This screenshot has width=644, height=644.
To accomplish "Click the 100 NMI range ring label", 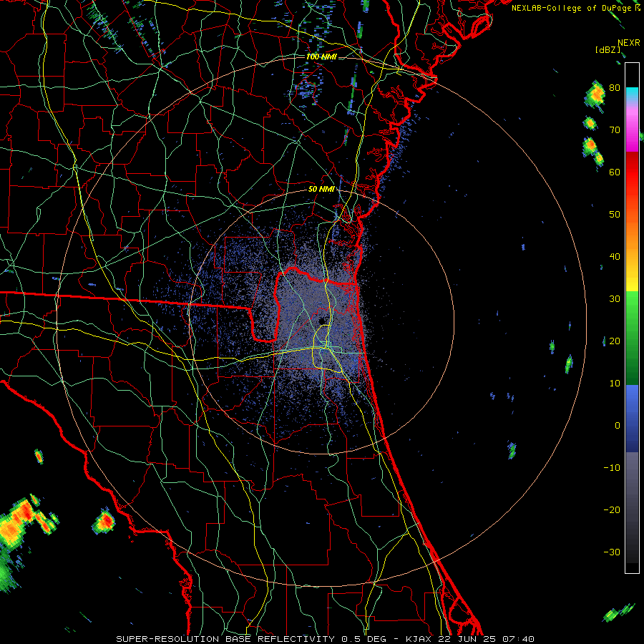I will (321, 57).
